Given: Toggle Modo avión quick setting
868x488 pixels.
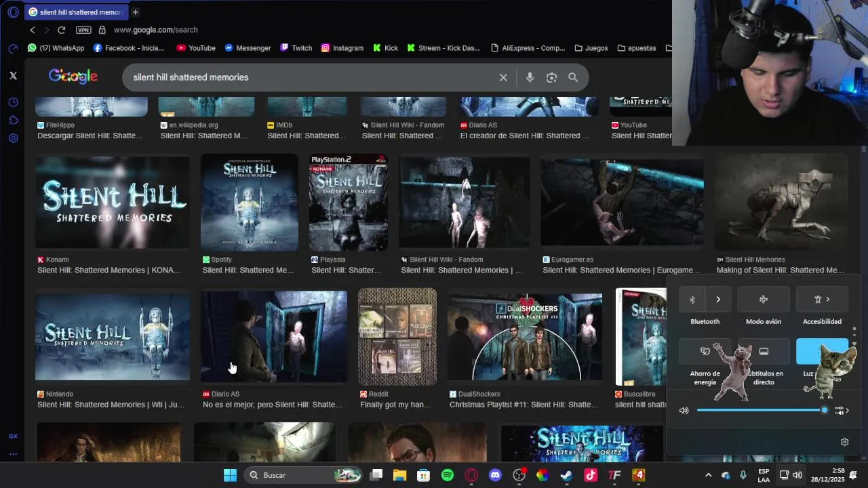Looking at the screenshot, I should point(764,300).
